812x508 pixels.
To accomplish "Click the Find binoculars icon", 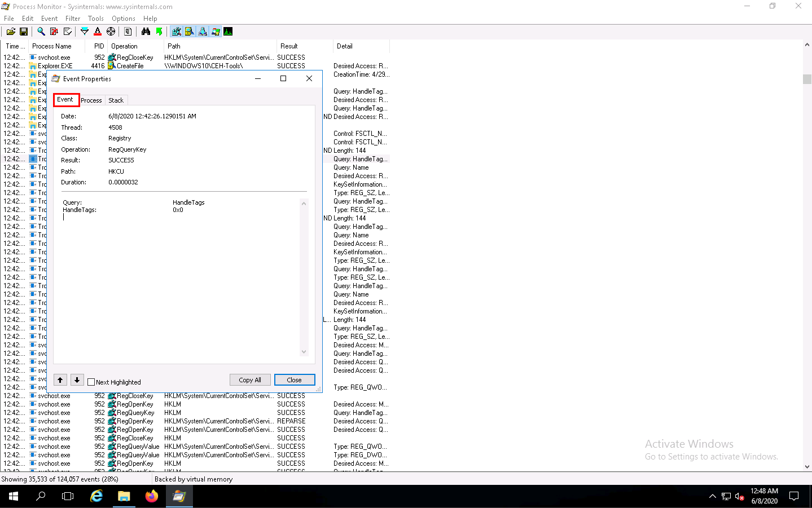I will 146,32.
